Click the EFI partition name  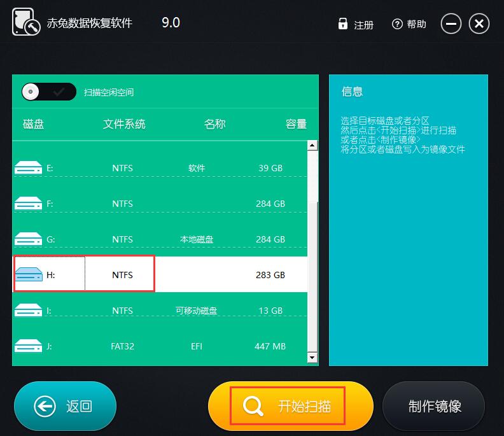pyautogui.click(x=197, y=346)
